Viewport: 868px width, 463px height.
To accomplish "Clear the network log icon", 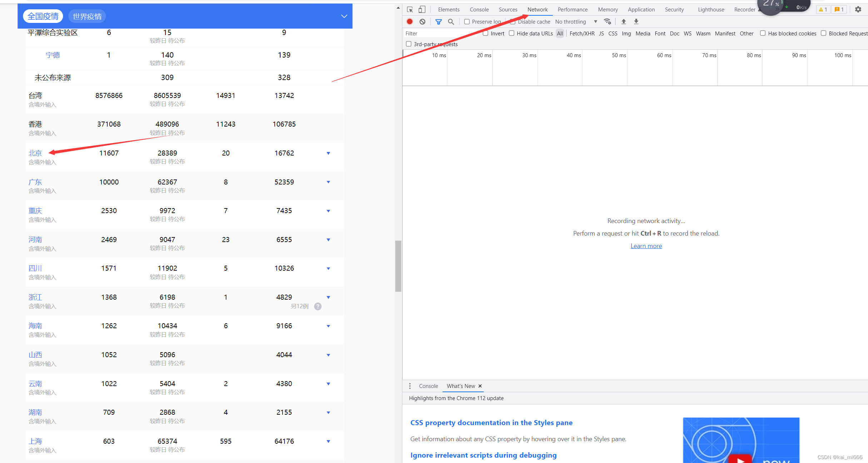I will click(x=422, y=22).
